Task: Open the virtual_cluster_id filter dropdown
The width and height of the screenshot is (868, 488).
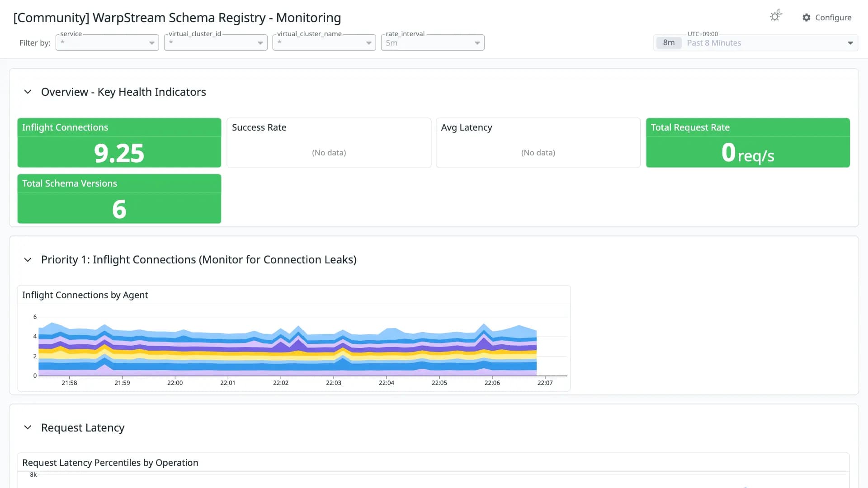Action: point(216,42)
